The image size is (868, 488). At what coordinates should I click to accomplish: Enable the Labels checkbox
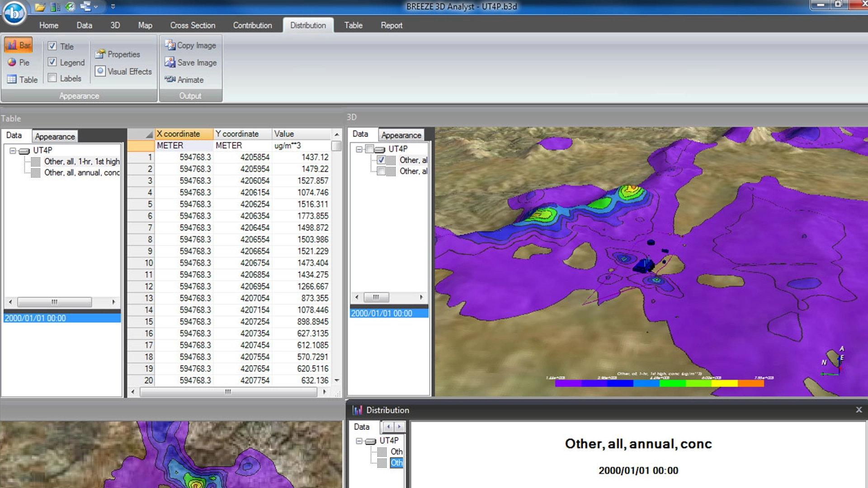(x=52, y=78)
